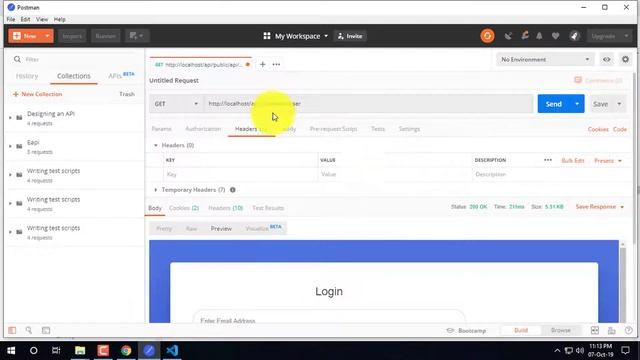
Task: Select the Params request tab
Action: pyautogui.click(x=162, y=129)
